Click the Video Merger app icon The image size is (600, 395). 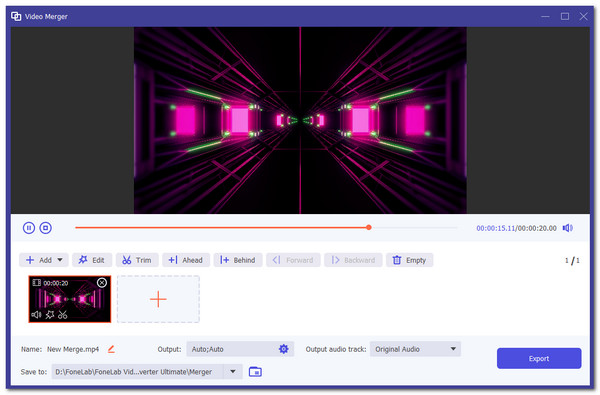click(16, 16)
